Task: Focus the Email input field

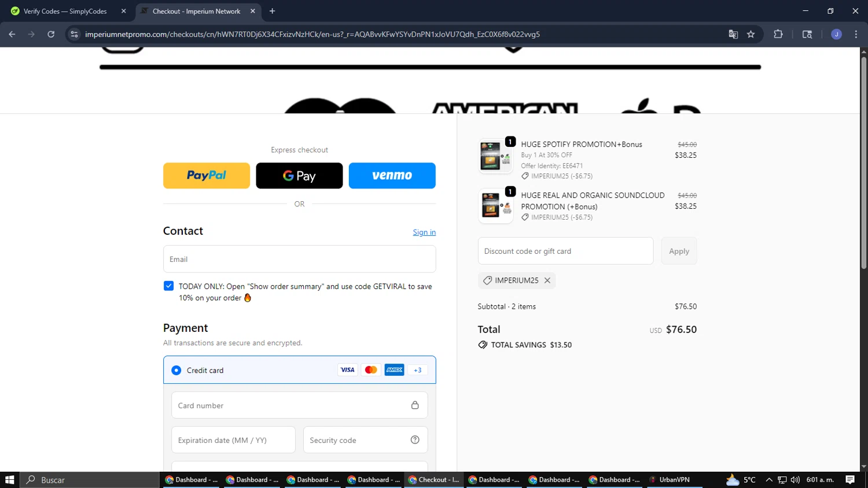Action: pyautogui.click(x=299, y=259)
